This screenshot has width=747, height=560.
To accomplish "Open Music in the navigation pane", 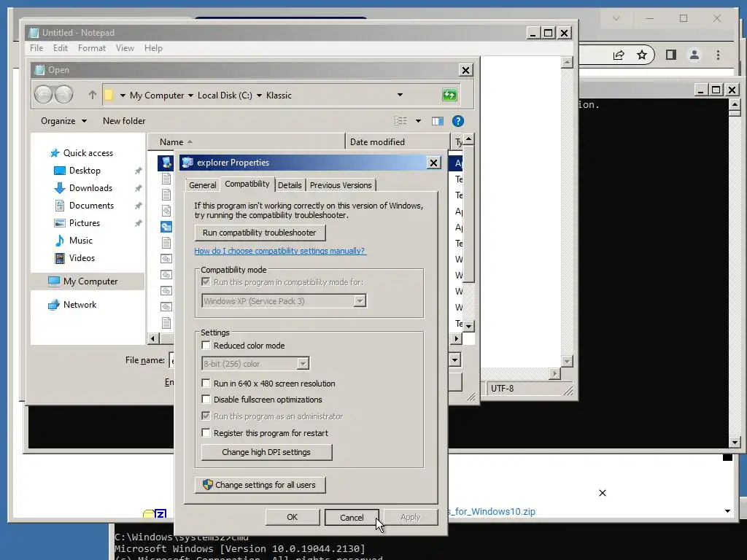I will pos(80,241).
